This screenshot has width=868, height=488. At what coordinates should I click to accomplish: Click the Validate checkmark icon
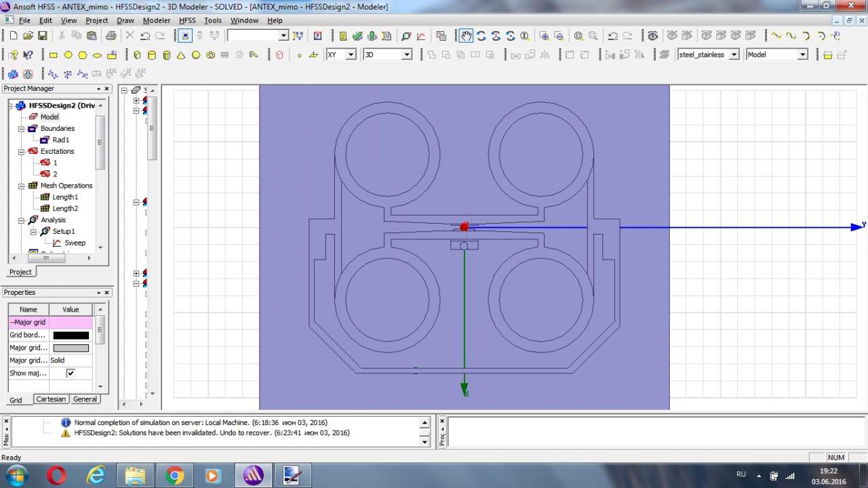357,36
